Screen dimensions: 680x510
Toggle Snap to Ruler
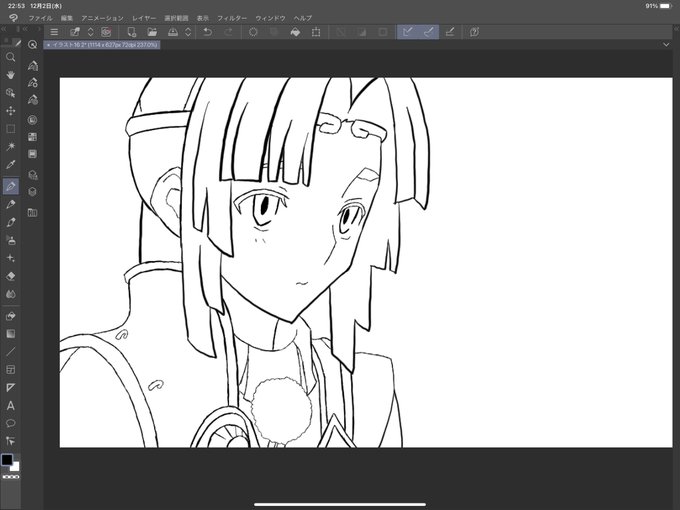pyautogui.click(x=408, y=32)
